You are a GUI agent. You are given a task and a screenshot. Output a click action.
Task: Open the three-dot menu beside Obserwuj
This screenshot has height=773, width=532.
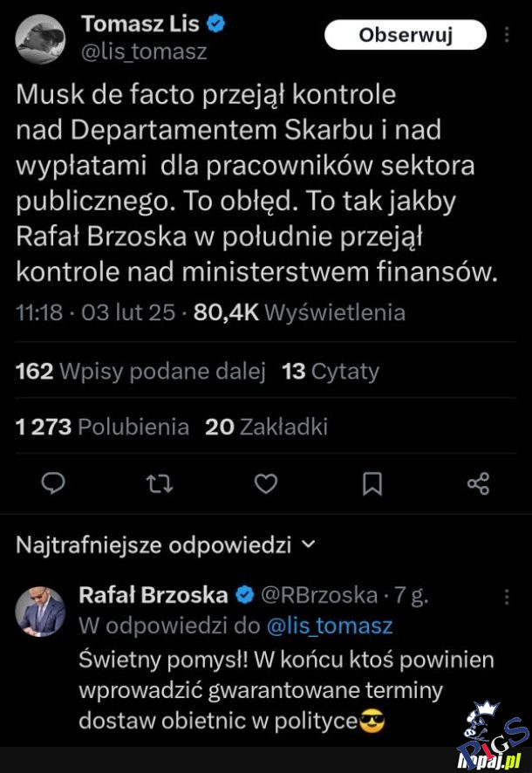(x=508, y=35)
